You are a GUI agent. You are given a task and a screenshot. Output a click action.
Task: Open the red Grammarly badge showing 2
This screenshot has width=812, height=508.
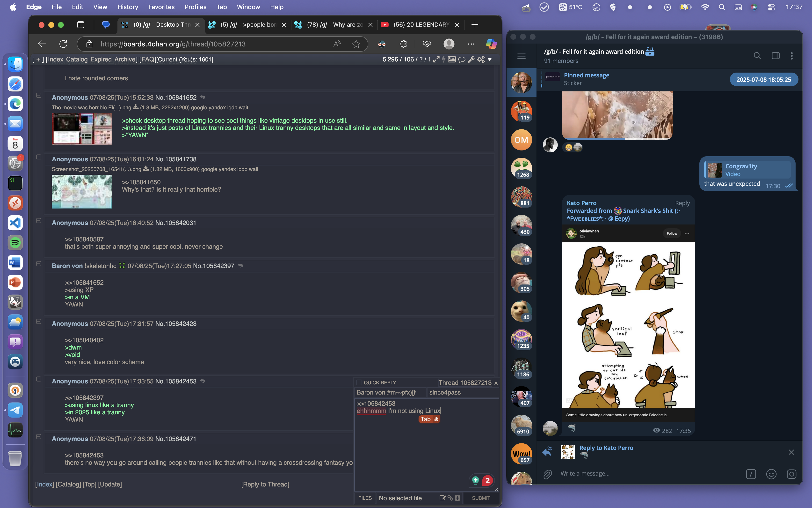coord(487,480)
